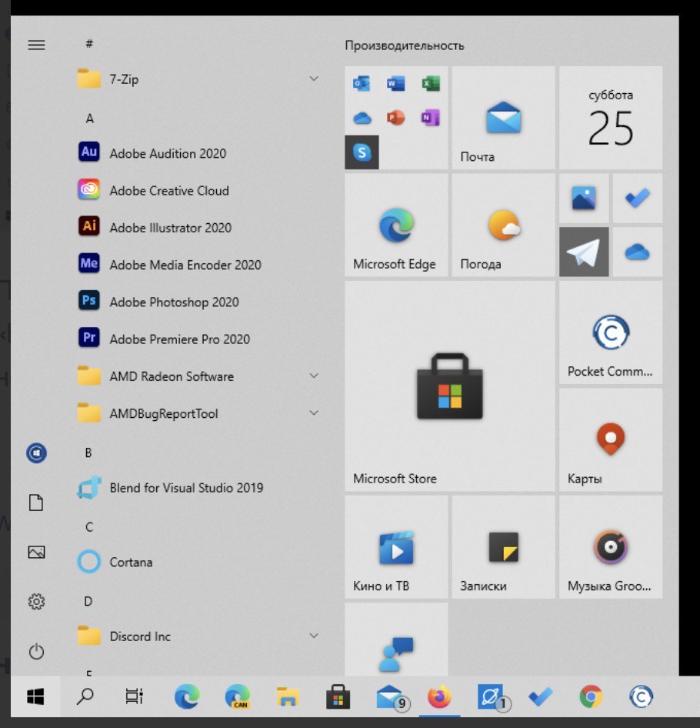Open the small To Do checkmark tile
The image size is (700, 728).
[638, 199]
